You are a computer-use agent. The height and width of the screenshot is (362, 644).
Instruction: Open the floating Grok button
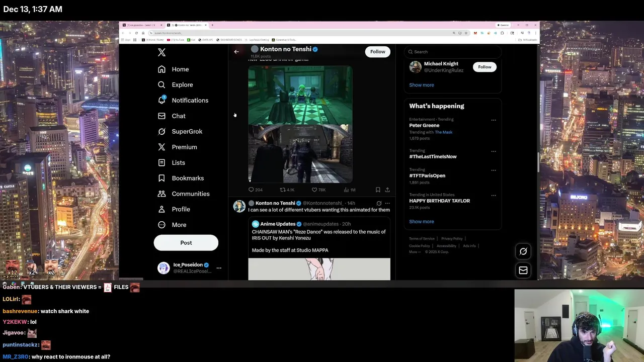(x=523, y=251)
